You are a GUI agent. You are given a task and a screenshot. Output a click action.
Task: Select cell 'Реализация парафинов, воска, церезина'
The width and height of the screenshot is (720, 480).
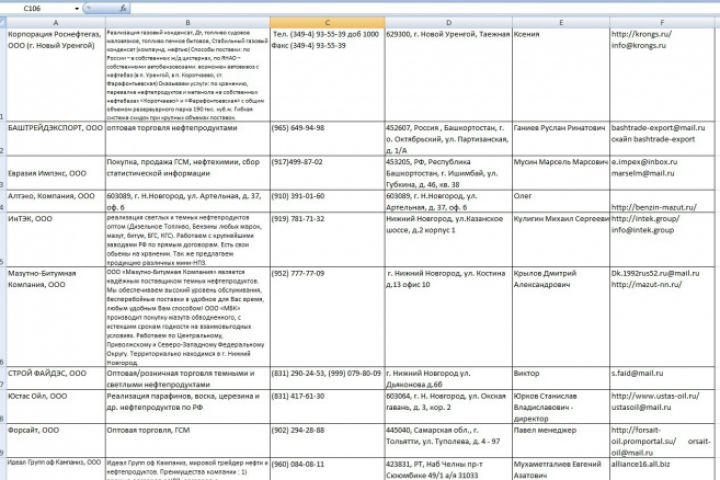point(188,407)
